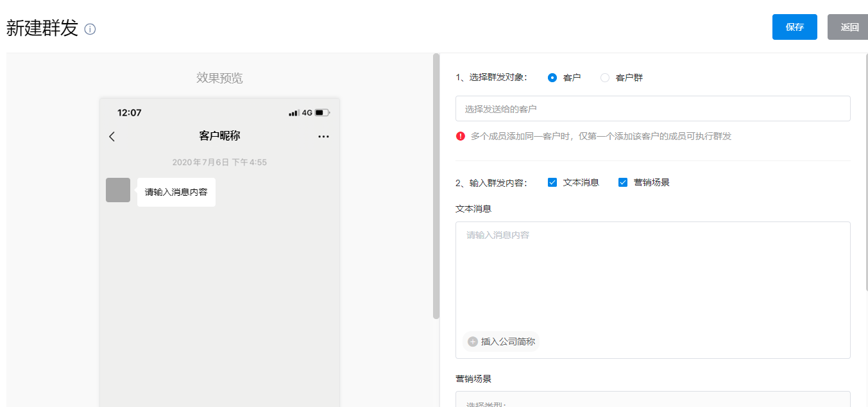Go back using the 返回 button

point(849,27)
